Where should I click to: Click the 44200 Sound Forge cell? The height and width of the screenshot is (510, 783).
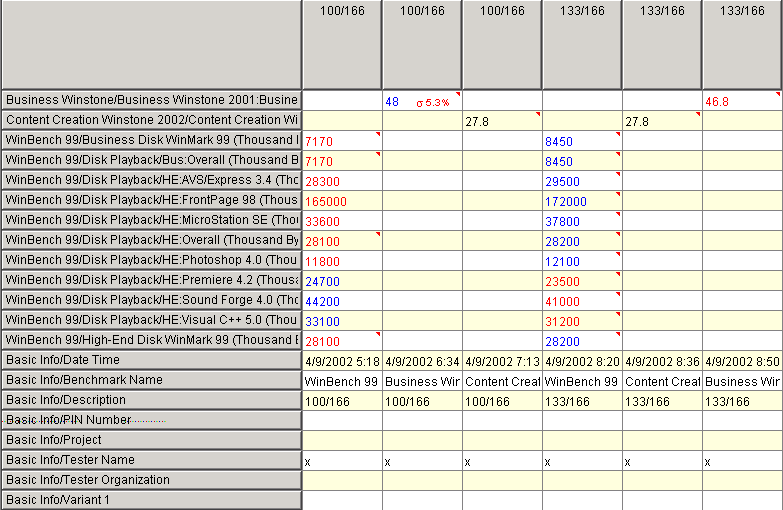(x=342, y=301)
